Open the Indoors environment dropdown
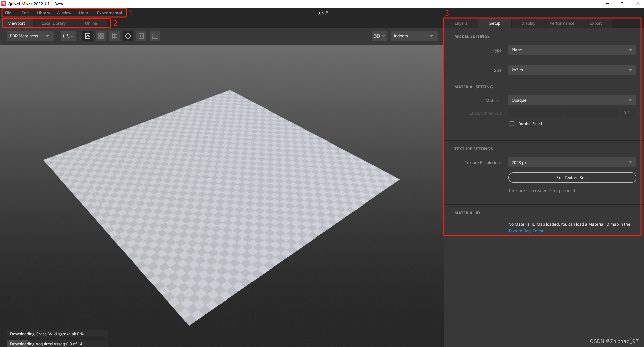This screenshot has height=347, width=644. point(413,36)
